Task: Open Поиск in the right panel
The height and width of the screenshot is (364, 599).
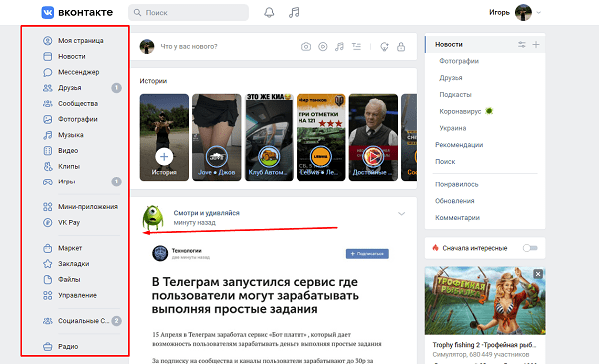Action: [x=445, y=161]
